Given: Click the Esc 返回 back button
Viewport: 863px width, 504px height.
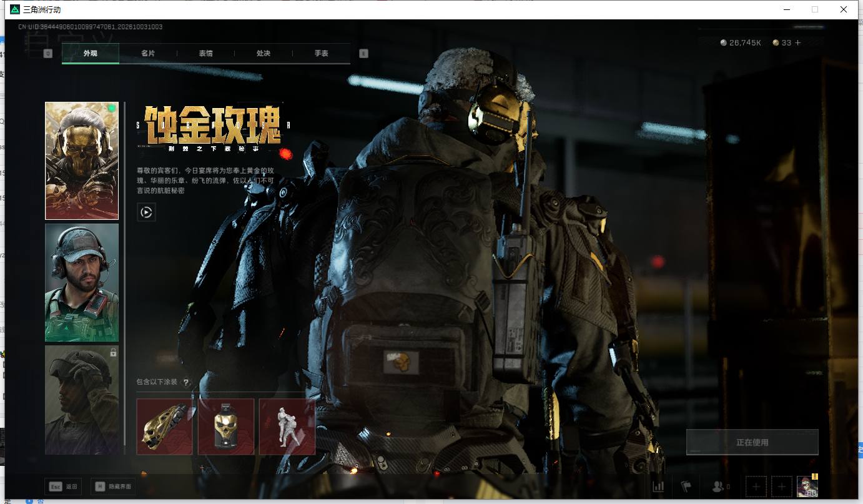Looking at the screenshot, I should pos(64,487).
